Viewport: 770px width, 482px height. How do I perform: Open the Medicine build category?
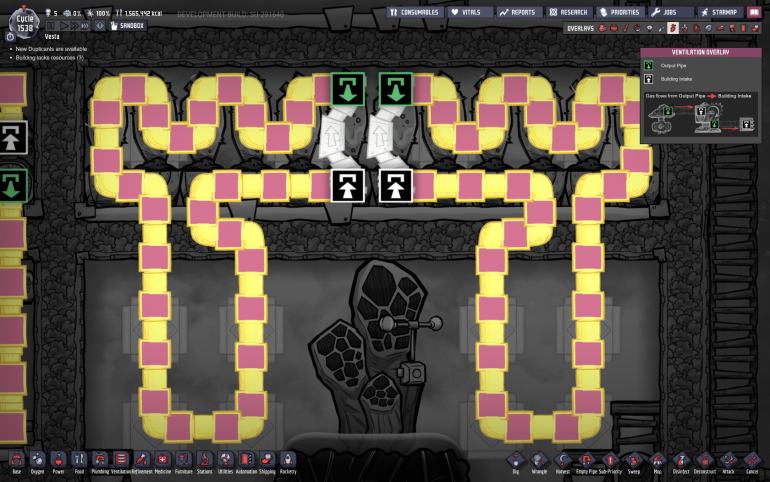[x=163, y=463]
